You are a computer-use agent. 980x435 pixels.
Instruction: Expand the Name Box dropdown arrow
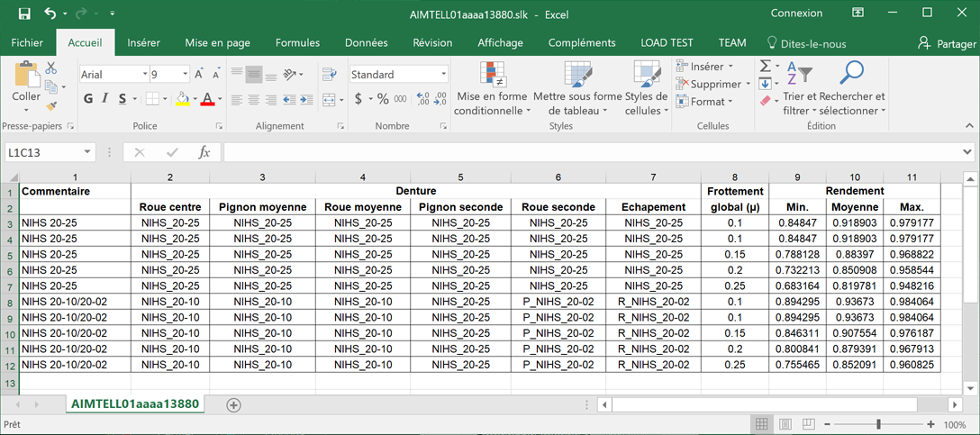coord(88,152)
